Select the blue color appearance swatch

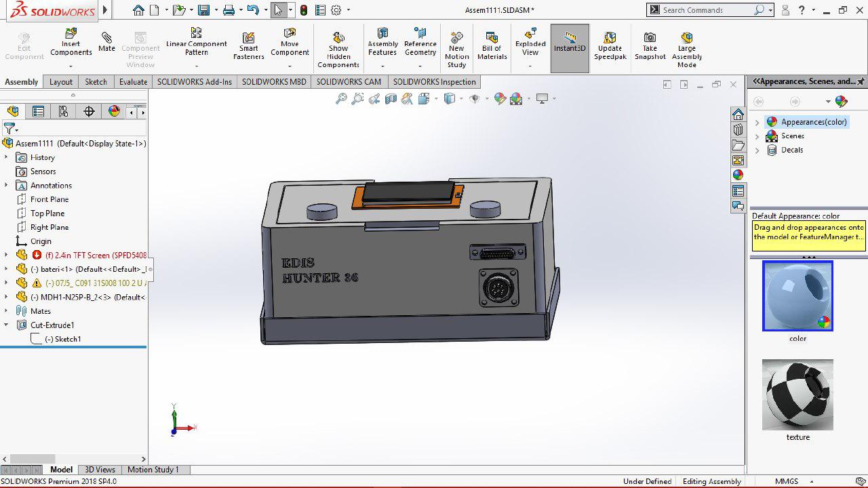click(797, 296)
